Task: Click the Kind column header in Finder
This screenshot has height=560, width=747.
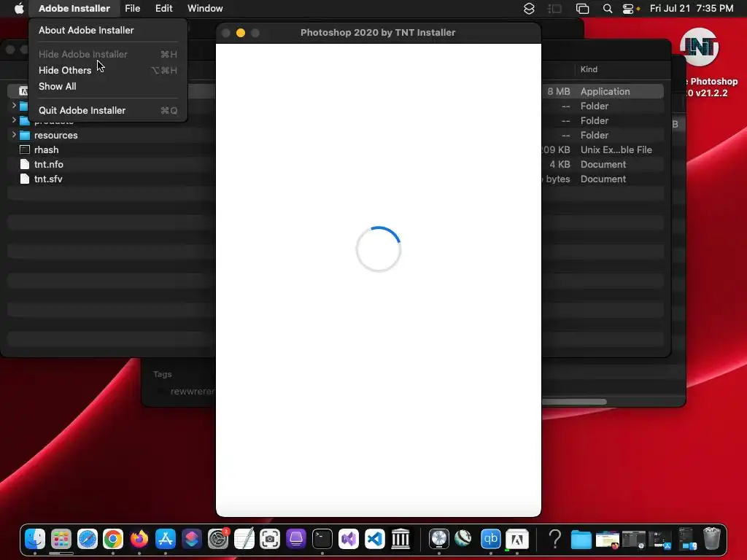Action: [589, 69]
